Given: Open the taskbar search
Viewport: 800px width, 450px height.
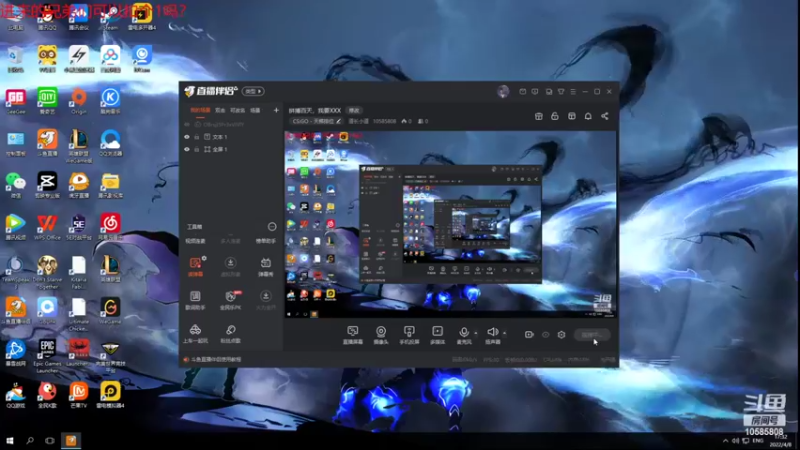Looking at the screenshot, I should pos(30,440).
